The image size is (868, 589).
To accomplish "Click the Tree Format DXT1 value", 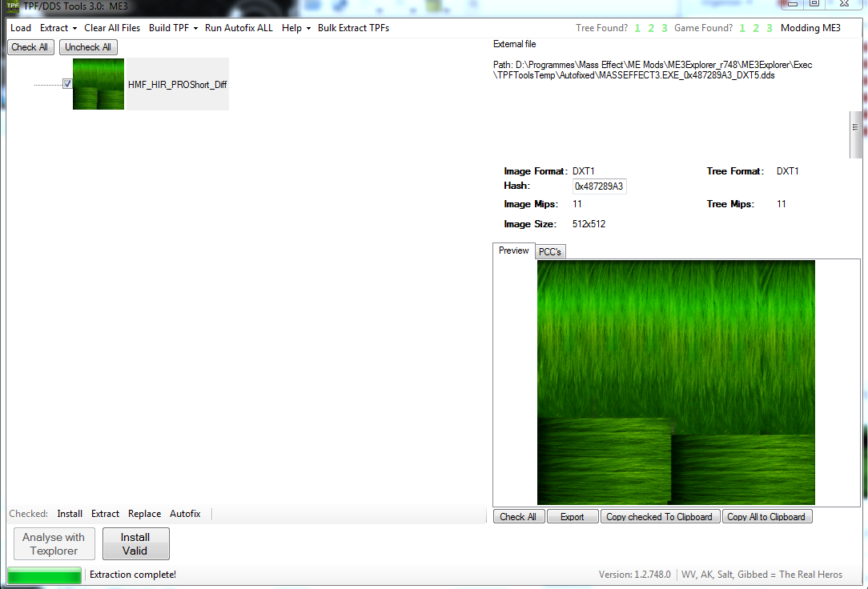I will click(787, 171).
